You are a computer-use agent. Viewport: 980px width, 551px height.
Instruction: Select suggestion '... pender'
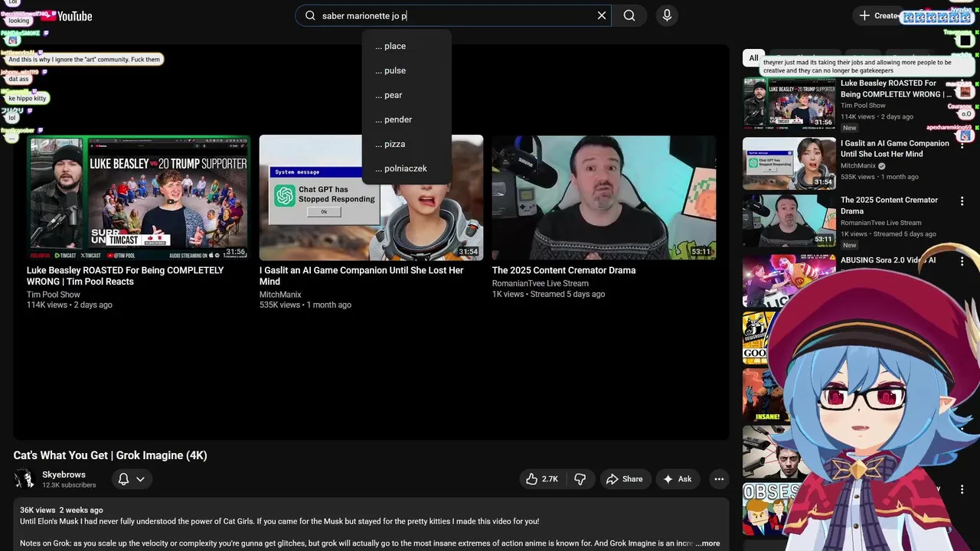[407, 119]
